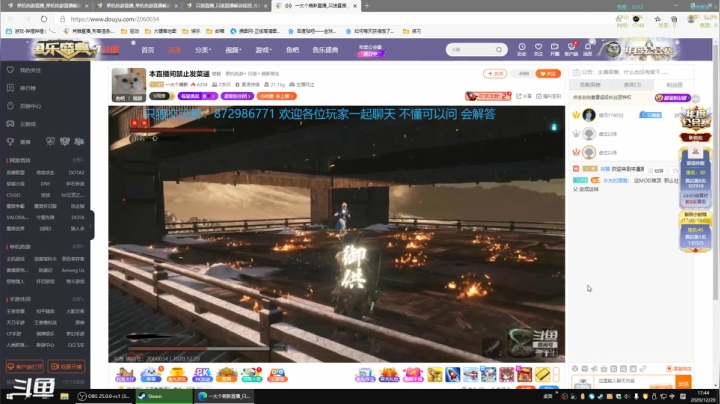Expand the 分类 dropdown in navigation bar
The height and width of the screenshot is (404, 720).
[203, 50]
